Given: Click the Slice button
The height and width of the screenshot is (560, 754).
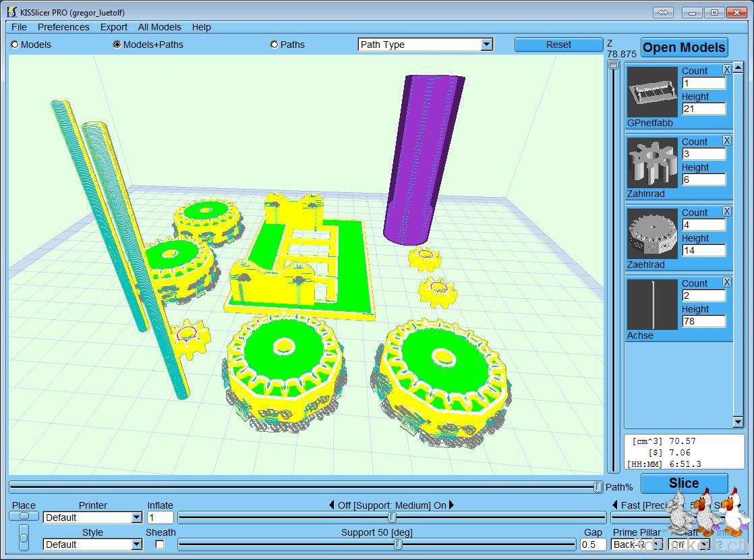Looking at the screenshot, I should point(684,483).
